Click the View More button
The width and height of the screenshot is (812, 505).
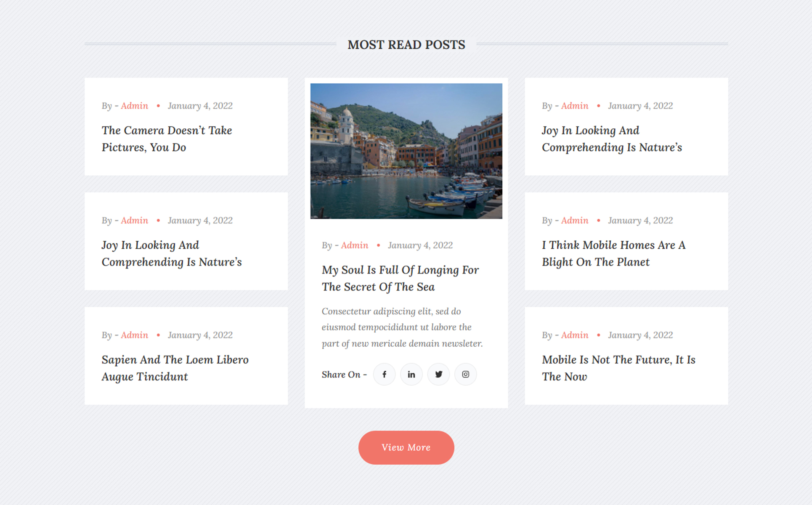point(406,447)
